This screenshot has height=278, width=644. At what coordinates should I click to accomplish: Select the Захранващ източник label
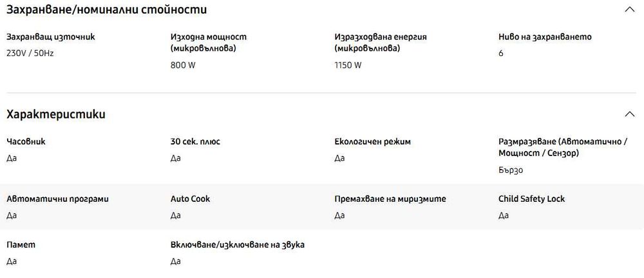click(x=50, y=37)
